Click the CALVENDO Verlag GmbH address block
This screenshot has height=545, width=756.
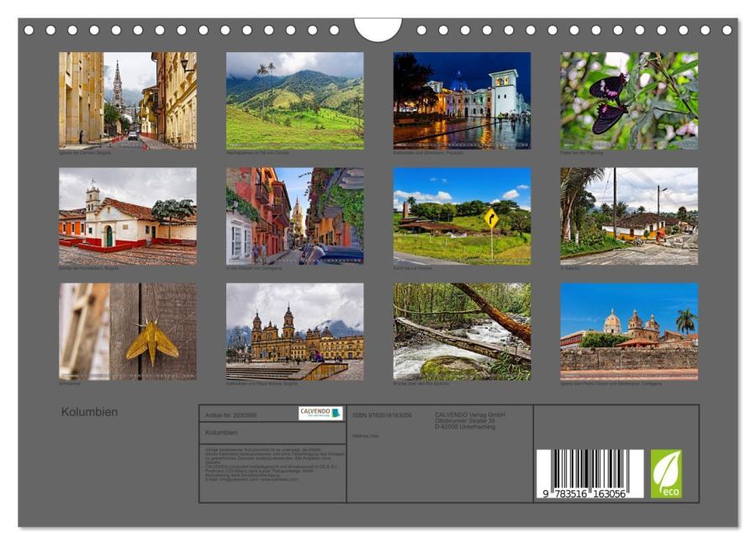(468, 418)
